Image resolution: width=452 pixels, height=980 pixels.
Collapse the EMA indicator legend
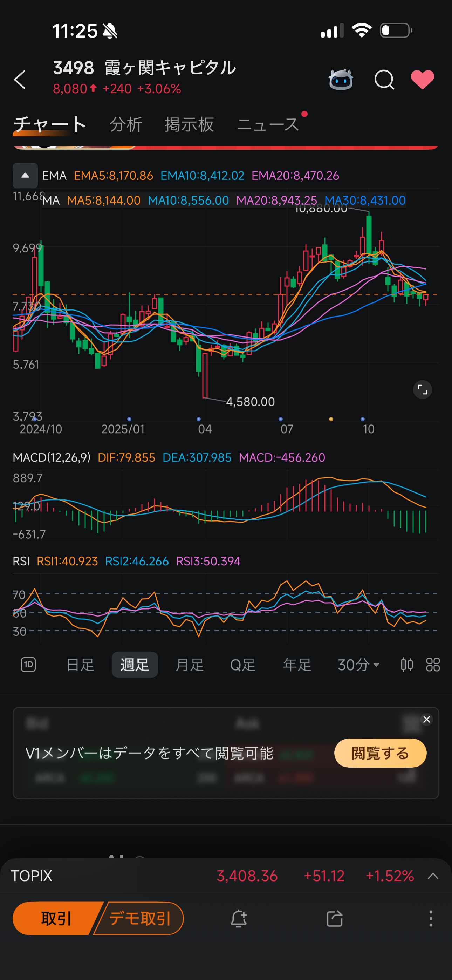25,175
